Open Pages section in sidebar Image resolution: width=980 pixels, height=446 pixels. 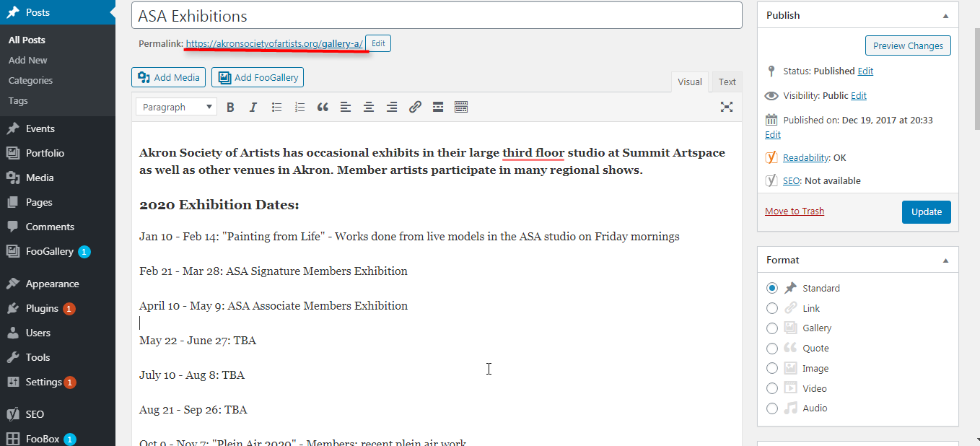pyautogui.click(x=58, y=202)
